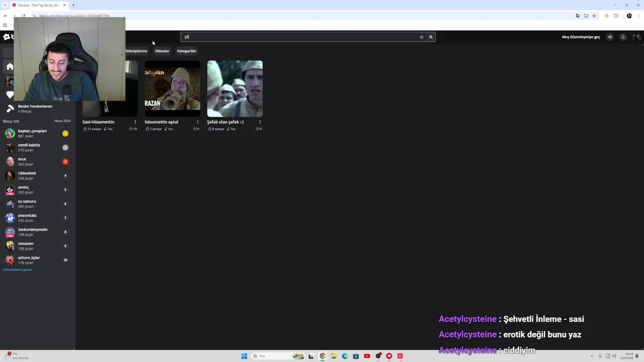Open YouTube app from the taskbar
644x362 pixels.
(367, 356)
